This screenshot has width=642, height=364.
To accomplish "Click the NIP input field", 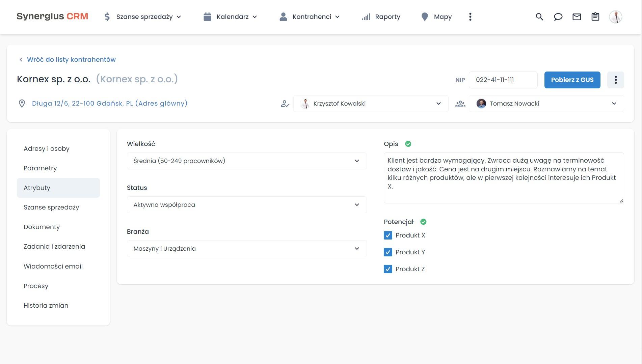I will click(503, 80).
